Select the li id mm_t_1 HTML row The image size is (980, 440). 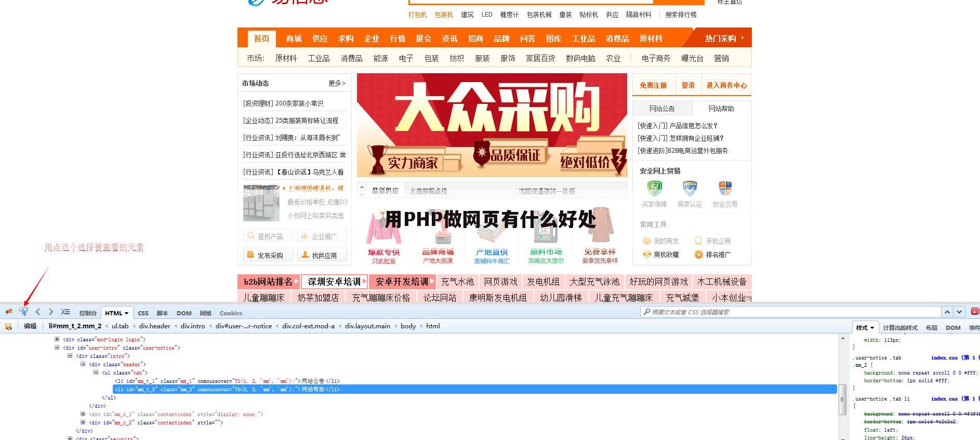click(227, 381)
